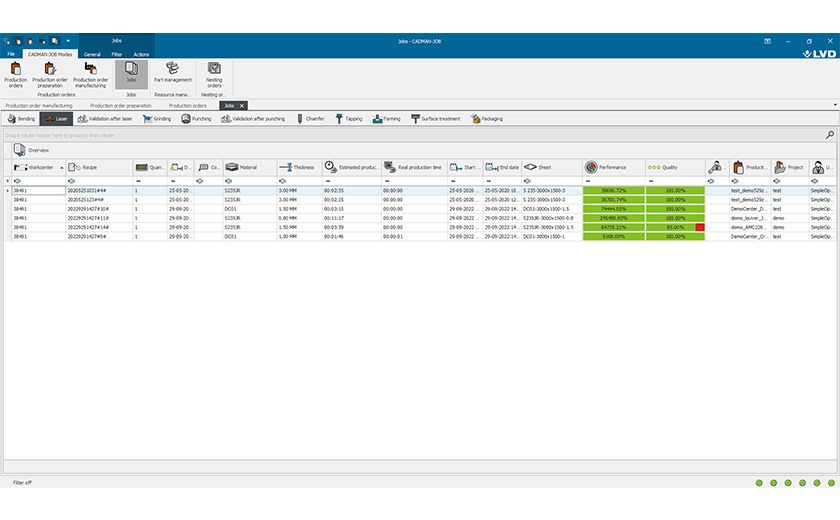Viewport: 840px width, 520px height.
Task: Sort by Project column header
Action: point(790,168)
